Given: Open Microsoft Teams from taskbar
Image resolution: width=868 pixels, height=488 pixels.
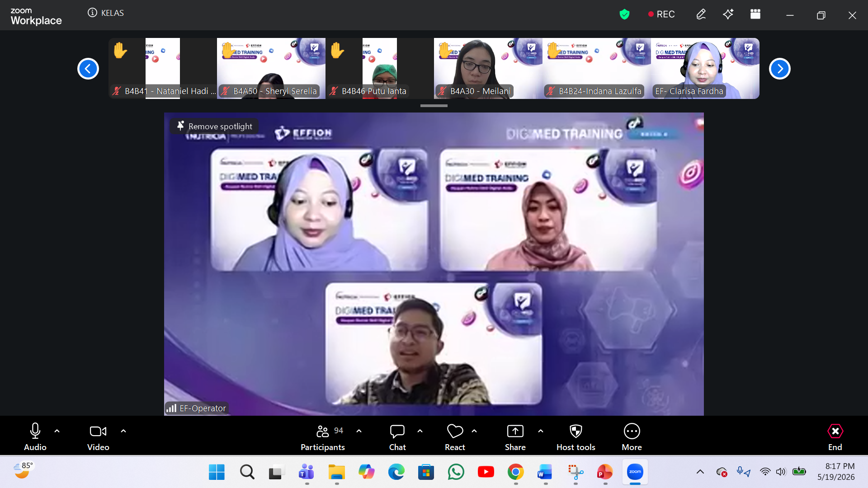Looking at the screenshot, I should [307, 472].
